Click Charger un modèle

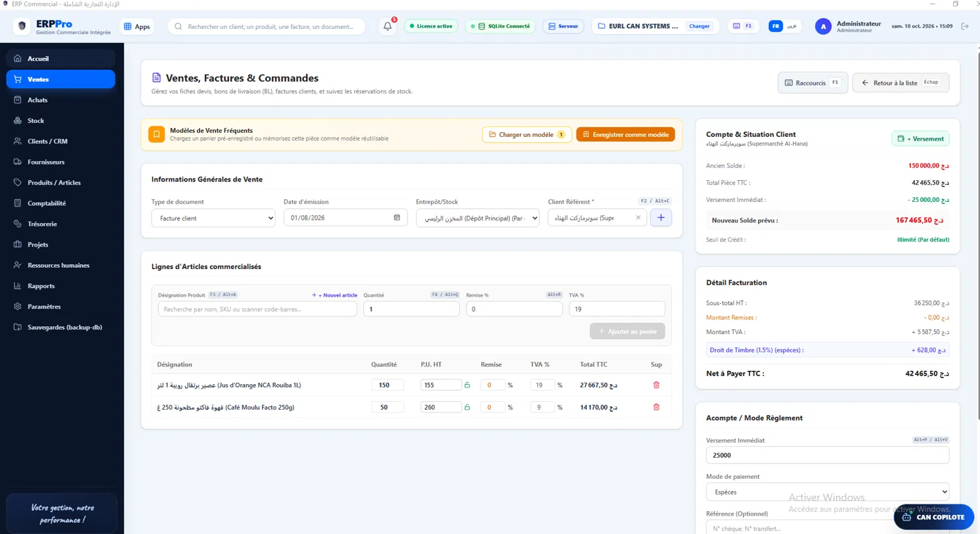(x=527, y=135)
